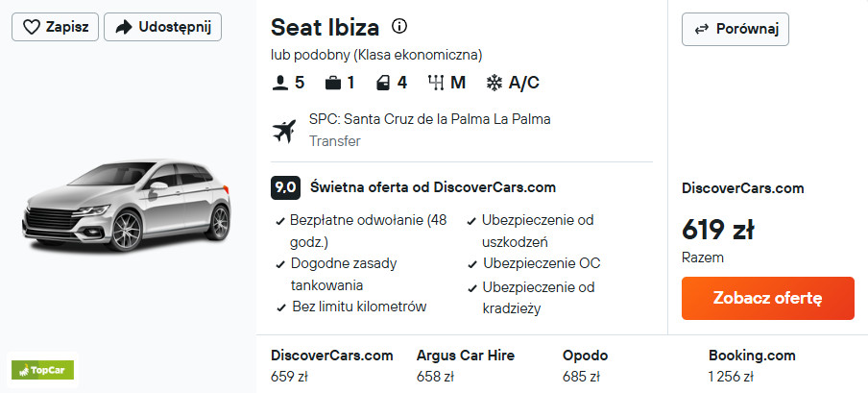Click the airplane transfer icon
The height and width of the screenshot is (393, 868).
point(284,131)
